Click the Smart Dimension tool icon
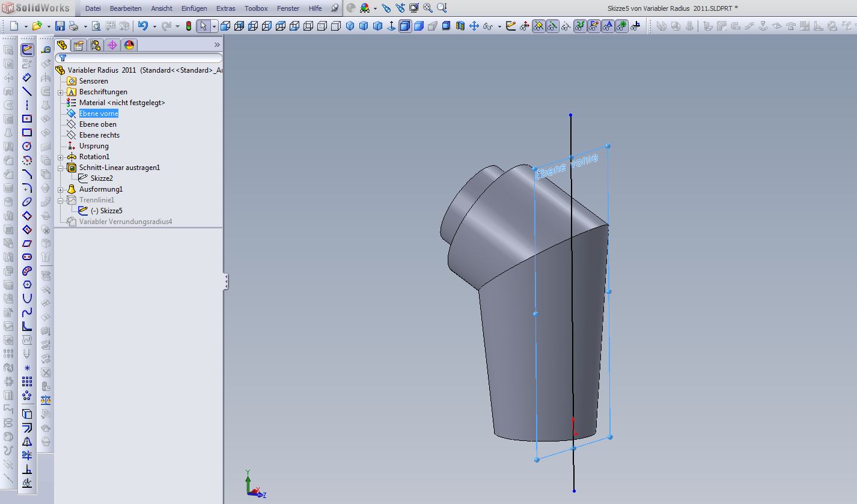 (x=27, y=77)
